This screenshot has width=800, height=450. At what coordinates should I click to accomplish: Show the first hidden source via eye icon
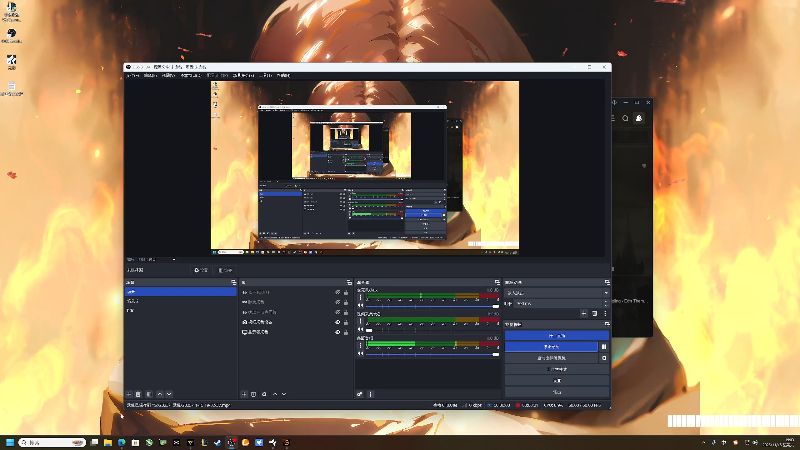click(x=337, y=293)
